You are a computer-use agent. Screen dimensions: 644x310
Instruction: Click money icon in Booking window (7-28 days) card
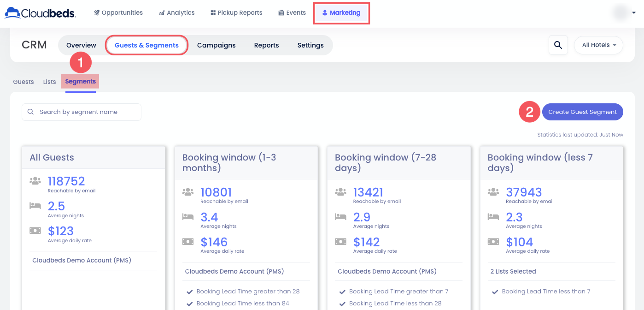click(340, 242)
